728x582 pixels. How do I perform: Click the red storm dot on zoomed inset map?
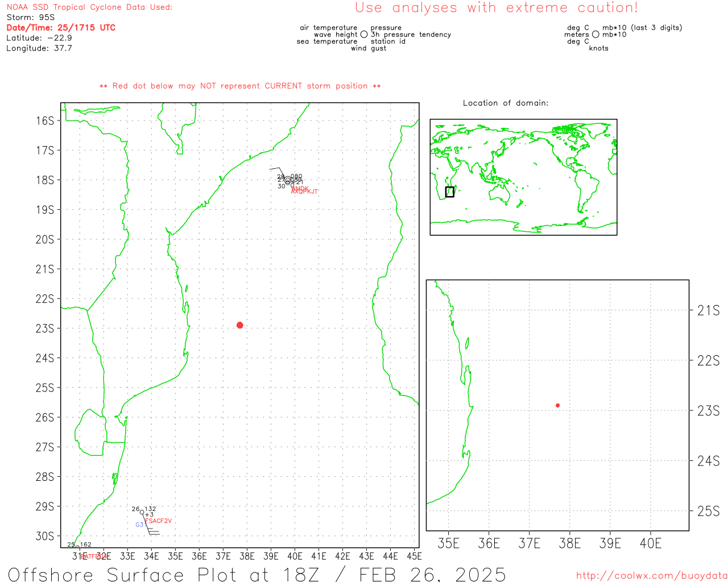557,405
